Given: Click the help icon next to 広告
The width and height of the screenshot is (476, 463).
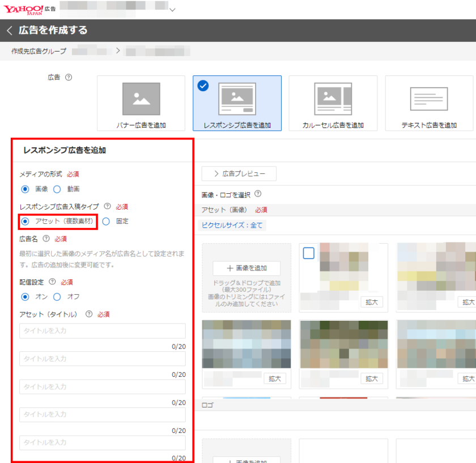Looking at the screenshot, I should point(69,77).
